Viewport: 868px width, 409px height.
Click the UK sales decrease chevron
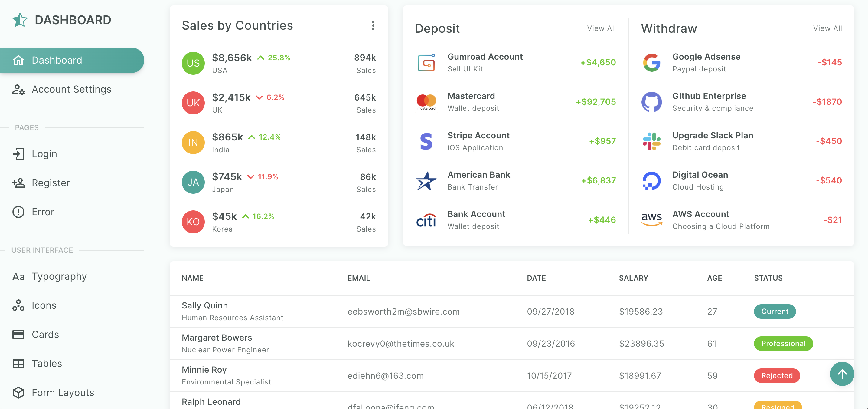pos(259,97)
